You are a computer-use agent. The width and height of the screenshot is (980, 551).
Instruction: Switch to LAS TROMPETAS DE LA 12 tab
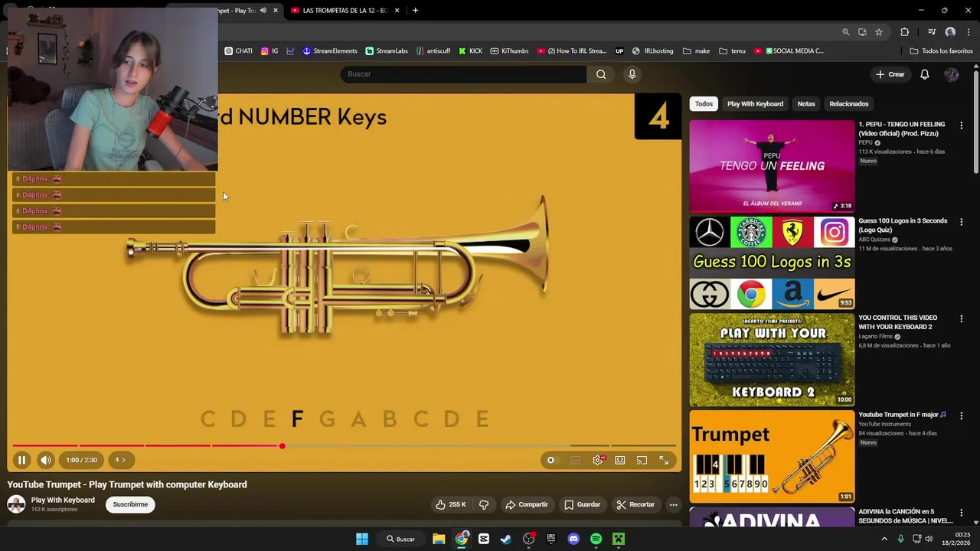(x=345, y=11)
